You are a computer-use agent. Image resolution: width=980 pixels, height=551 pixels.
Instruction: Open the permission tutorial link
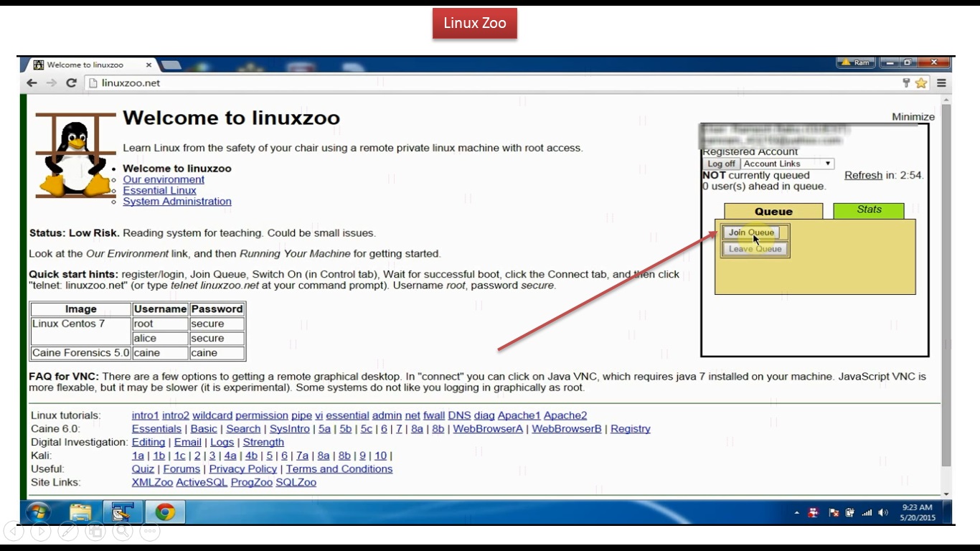(262, 415)
